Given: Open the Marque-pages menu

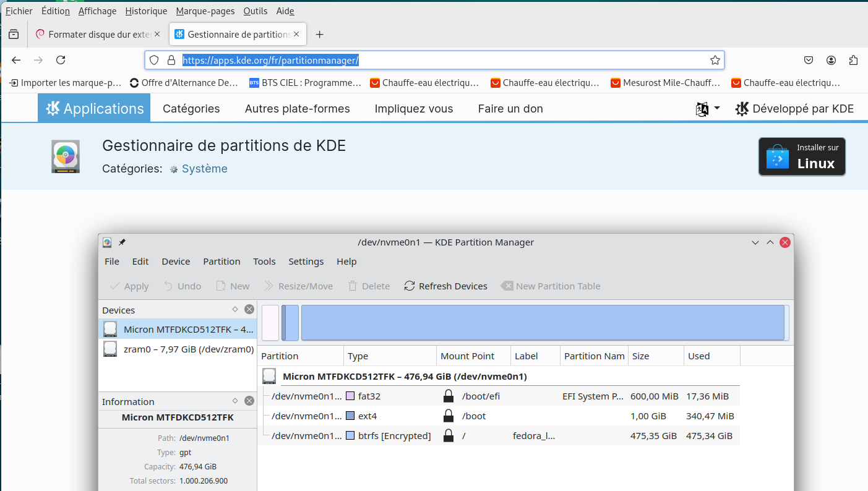Looking at the screenshot, I should (205, 11).
